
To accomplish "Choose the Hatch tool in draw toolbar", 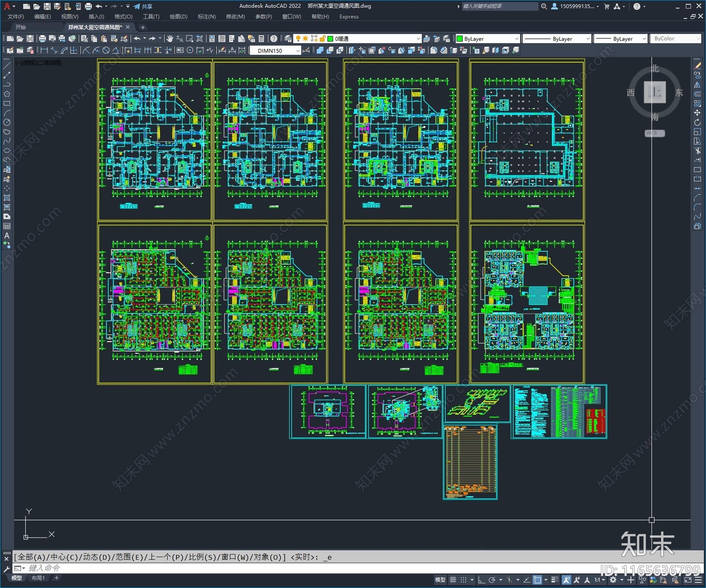I will pyautogui.click(x=7, y=198).
